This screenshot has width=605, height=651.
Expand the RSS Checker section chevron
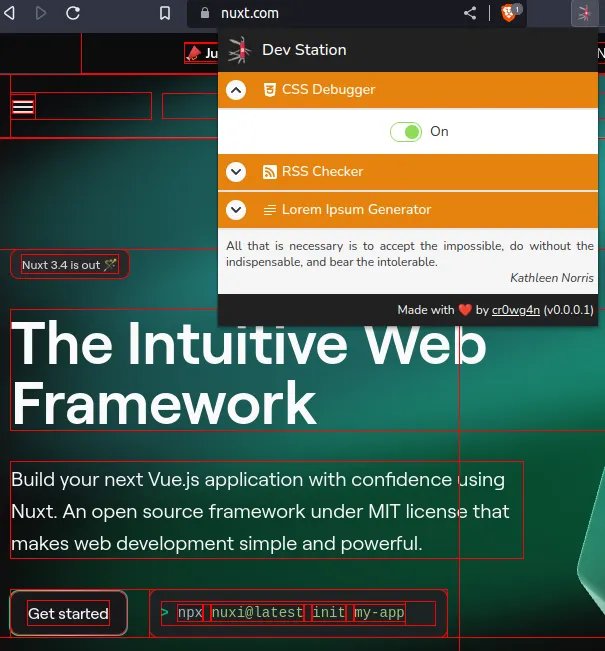pyautogui.click(x=236, y=171)
